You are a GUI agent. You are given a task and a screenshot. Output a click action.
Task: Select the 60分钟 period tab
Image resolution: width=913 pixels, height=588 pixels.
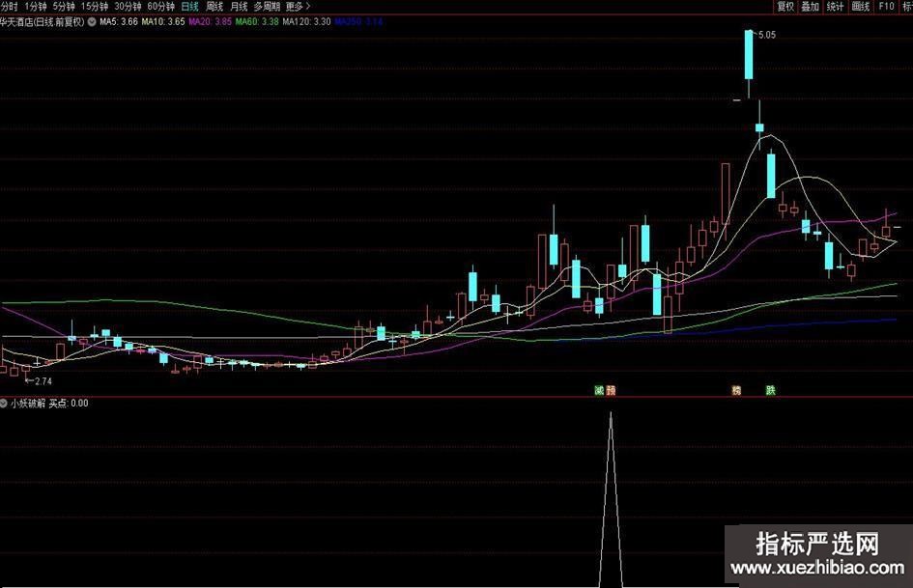(x=161, y=6)
